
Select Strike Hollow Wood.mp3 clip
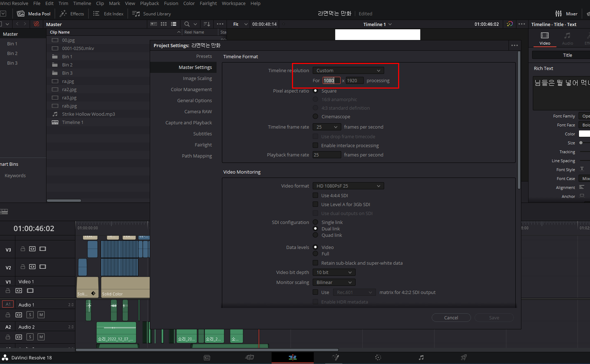click(x=89, y=114)
